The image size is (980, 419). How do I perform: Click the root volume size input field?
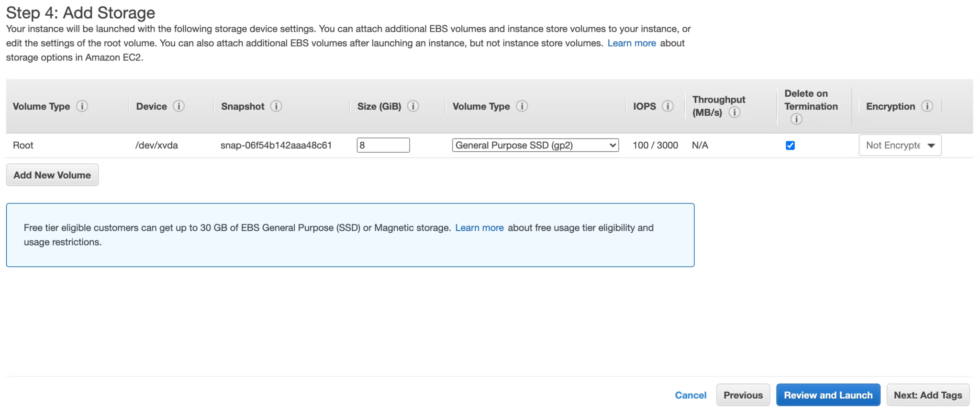coord(383,145)
